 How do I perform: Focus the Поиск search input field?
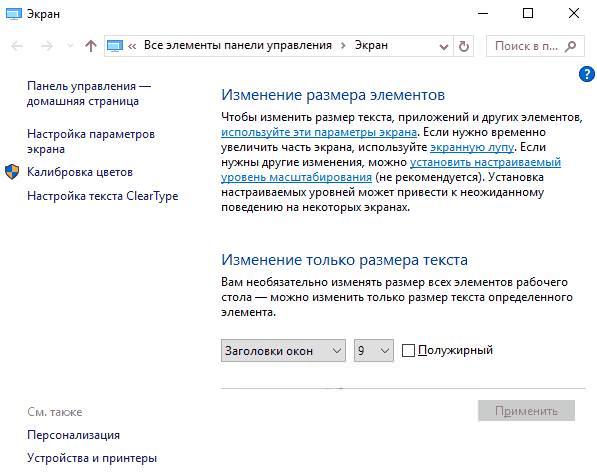[526, 46]
